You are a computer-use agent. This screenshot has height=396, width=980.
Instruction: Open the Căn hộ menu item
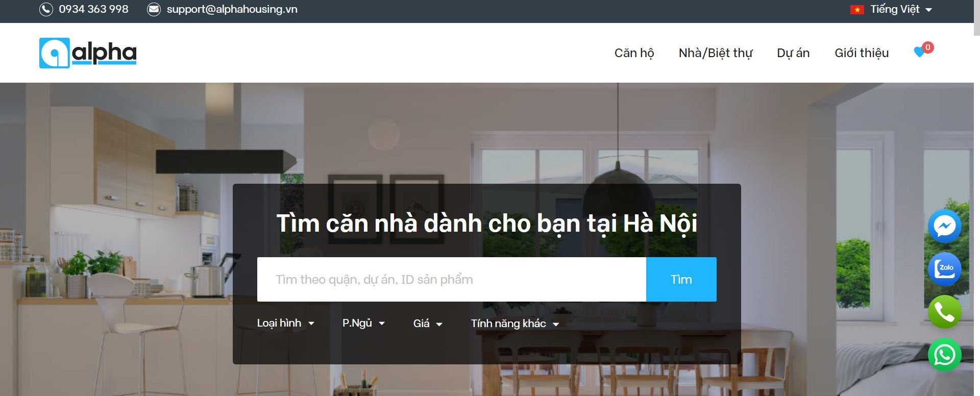click(634, 53)
